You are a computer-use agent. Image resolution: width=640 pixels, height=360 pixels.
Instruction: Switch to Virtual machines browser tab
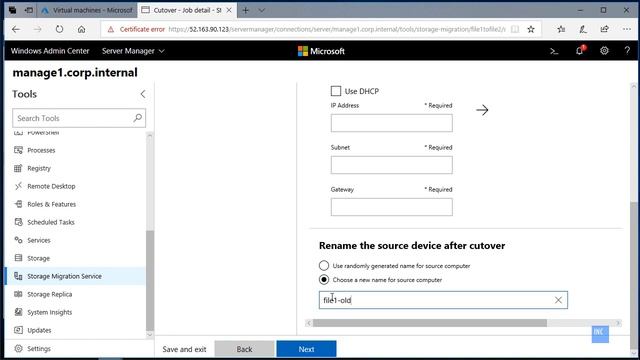pyautogui.click(x=87, y=10)
